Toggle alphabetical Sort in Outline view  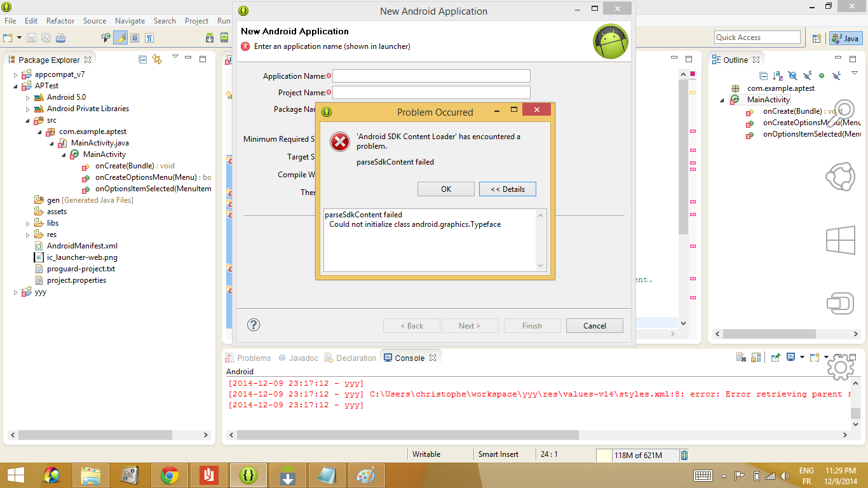[x=778, y=76]
